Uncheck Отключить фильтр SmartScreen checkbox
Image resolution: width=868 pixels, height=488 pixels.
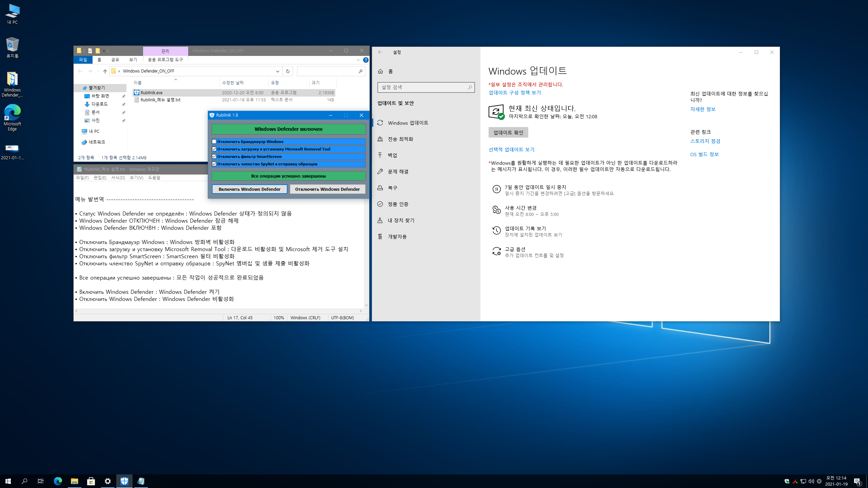[x=214, y=157]
